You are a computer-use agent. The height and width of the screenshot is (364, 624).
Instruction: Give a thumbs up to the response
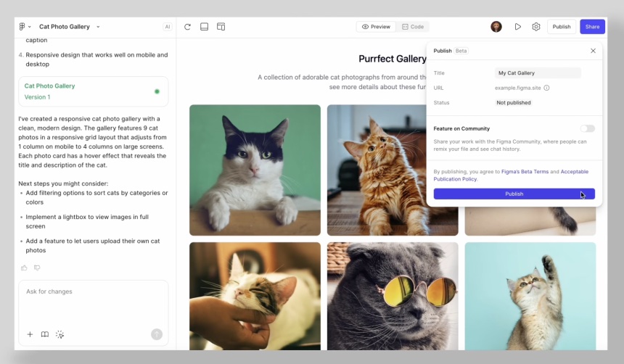coord(24,268)
